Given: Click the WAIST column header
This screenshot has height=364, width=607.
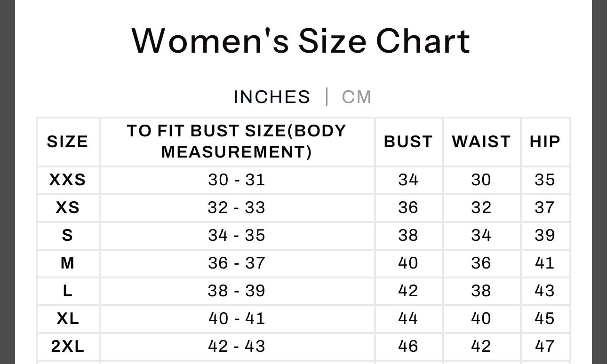Looking at the screenshot, I should [x=481, y=142].
